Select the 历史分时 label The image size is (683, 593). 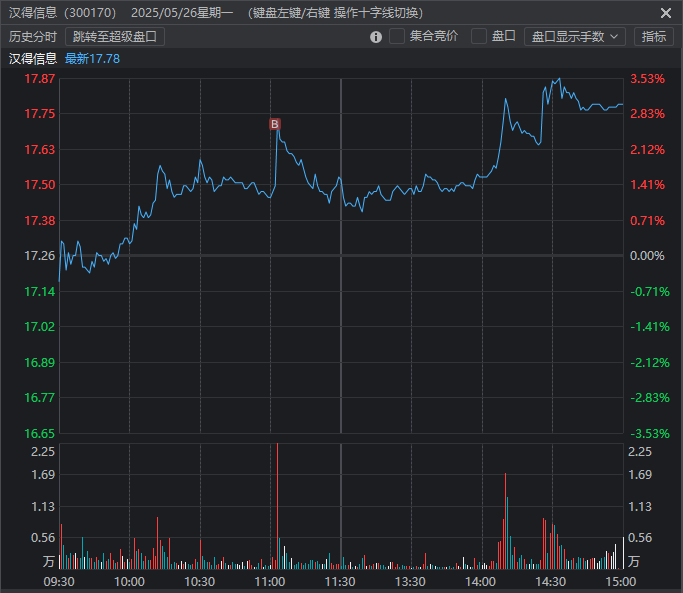coord(33,37)
